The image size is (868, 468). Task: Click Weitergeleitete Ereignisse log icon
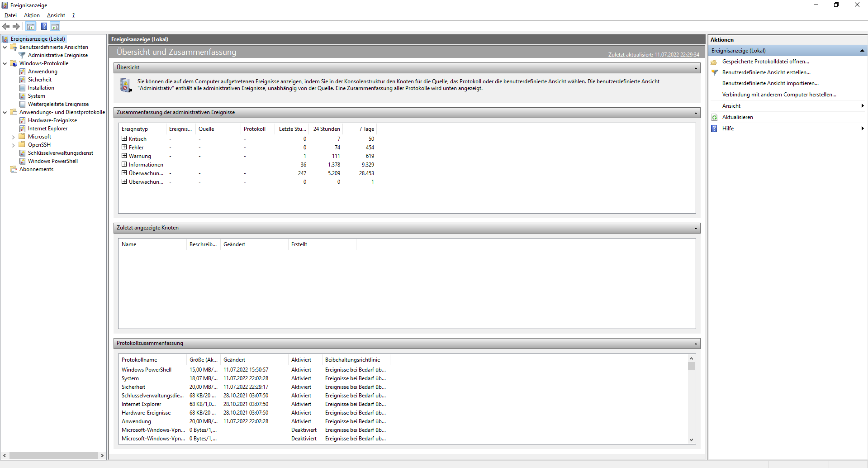point(22,104)
